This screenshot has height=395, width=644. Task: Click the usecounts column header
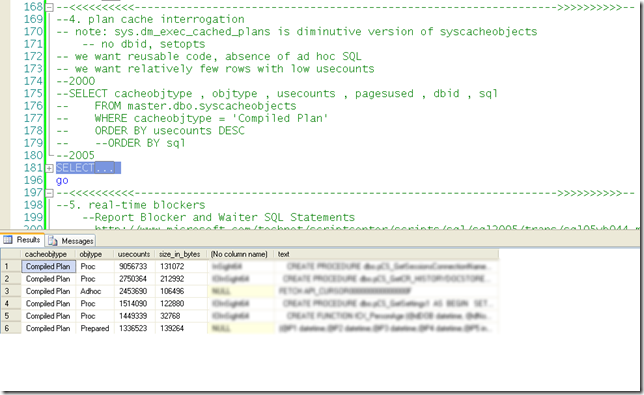coord(134,254)
